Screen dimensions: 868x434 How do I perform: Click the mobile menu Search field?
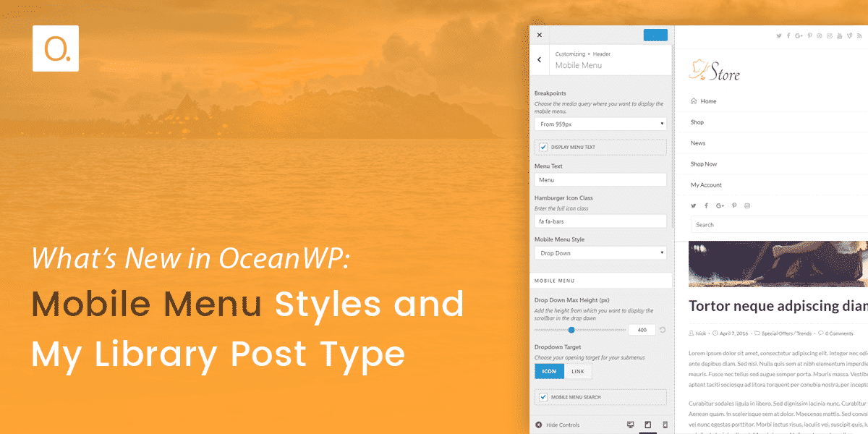(779, 225)
